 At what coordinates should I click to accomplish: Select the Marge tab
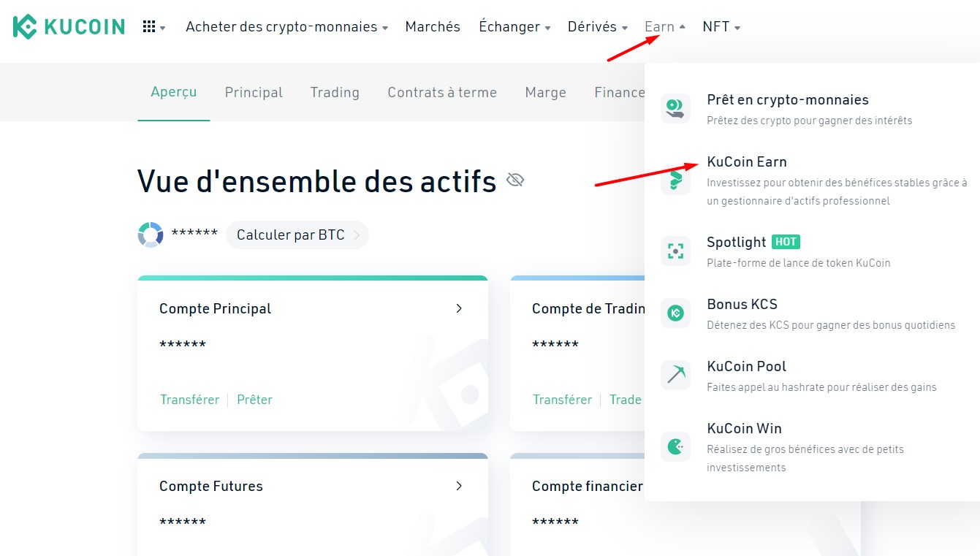(x=545, y=93)
